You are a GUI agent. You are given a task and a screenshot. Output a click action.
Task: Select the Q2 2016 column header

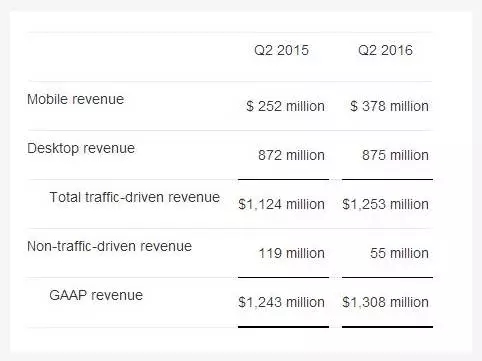[385, 50]
